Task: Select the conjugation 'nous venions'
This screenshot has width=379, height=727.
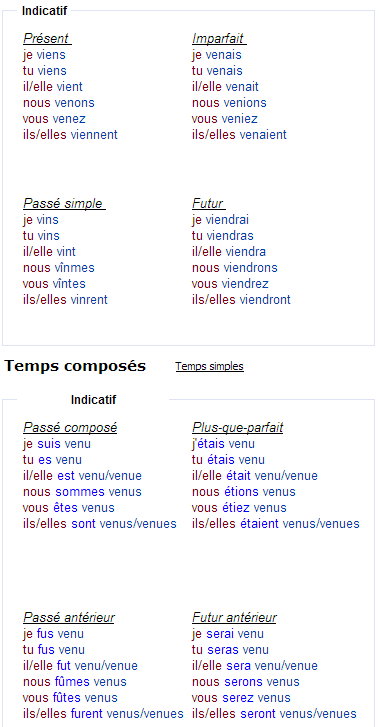Action: pos(229,103)
